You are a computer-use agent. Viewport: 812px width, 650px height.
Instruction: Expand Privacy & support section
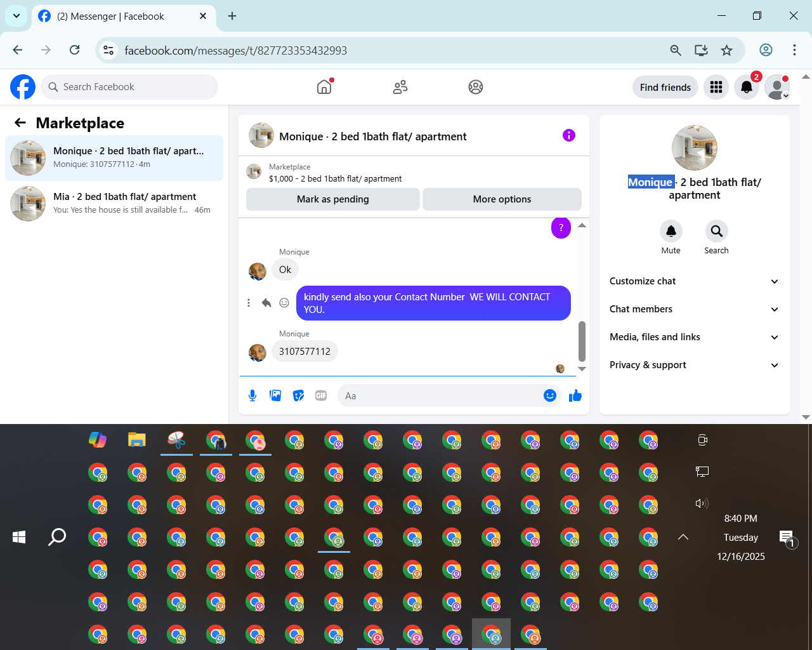tap(694, 365)
